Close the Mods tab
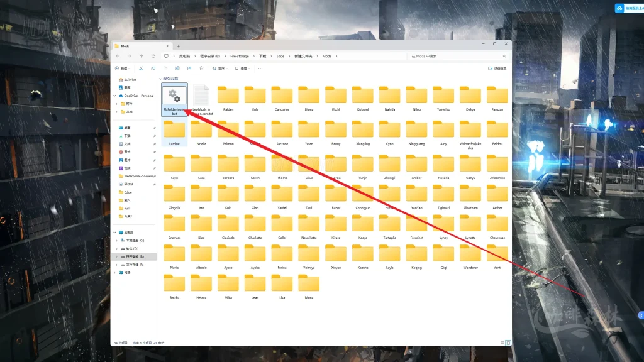Viewport: 644px width, 362px height. 167,46
